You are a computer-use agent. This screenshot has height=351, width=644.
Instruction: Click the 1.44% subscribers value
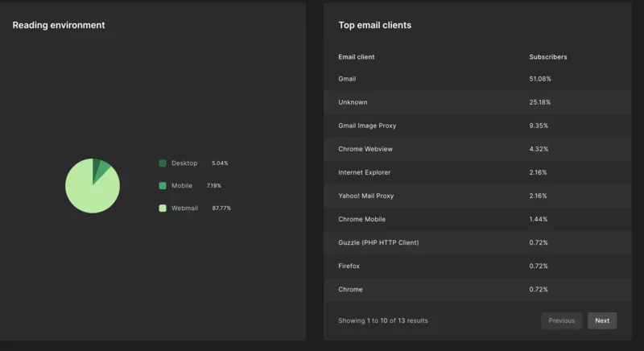point(538,219)
